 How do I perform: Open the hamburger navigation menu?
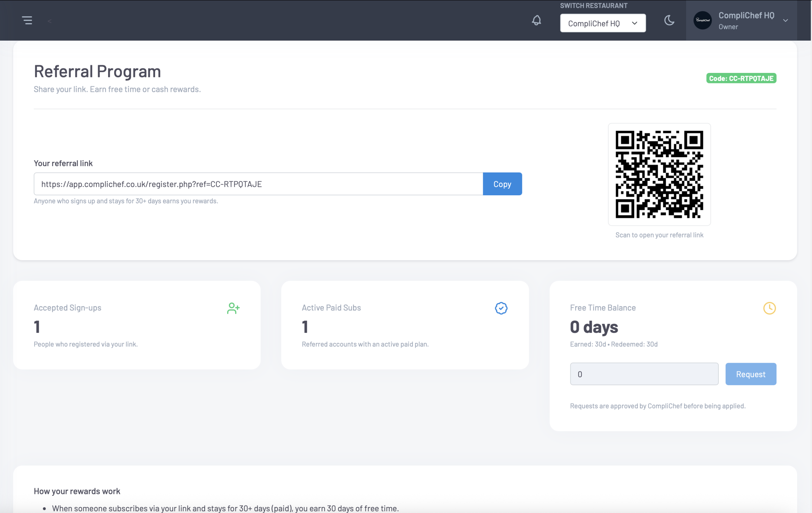tap(27, 20)
